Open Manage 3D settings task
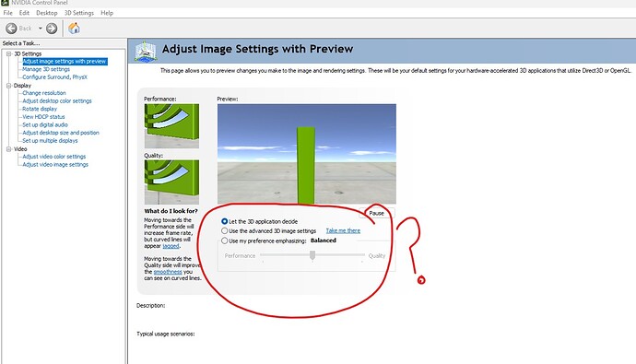 click(46, 69)
